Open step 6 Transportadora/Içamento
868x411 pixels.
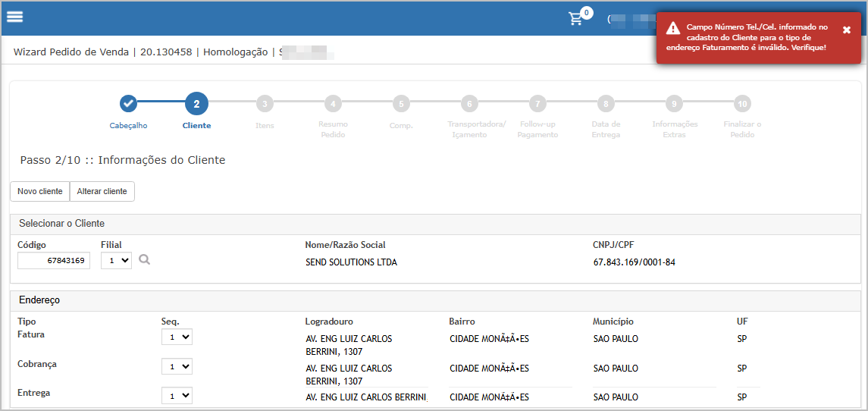[x=469, y=104]
